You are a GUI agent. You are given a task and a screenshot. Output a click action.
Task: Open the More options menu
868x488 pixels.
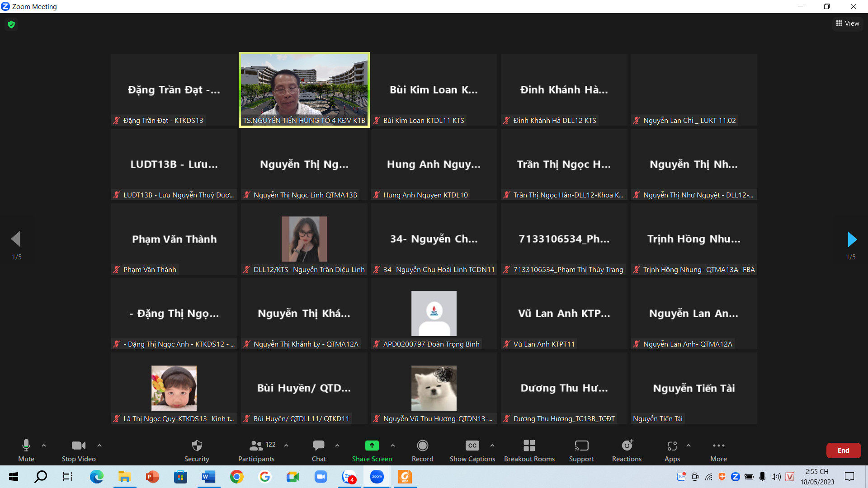tap(718, 450)
